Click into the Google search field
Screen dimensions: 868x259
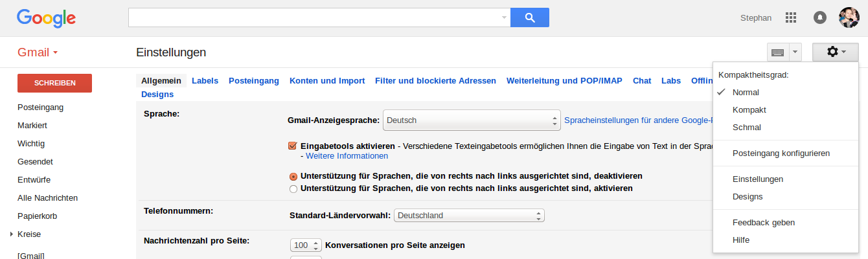(314, 17)
